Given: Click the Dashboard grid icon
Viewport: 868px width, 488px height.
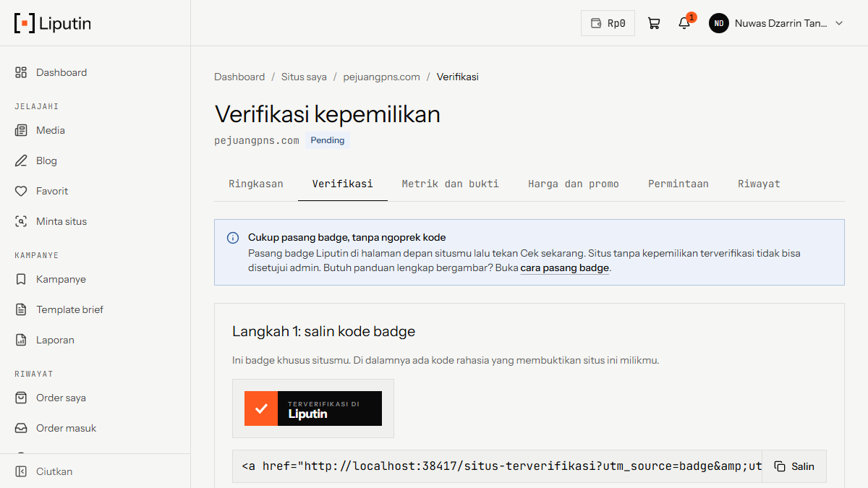Looking at the screenshot, I should (x=21, y=72).
